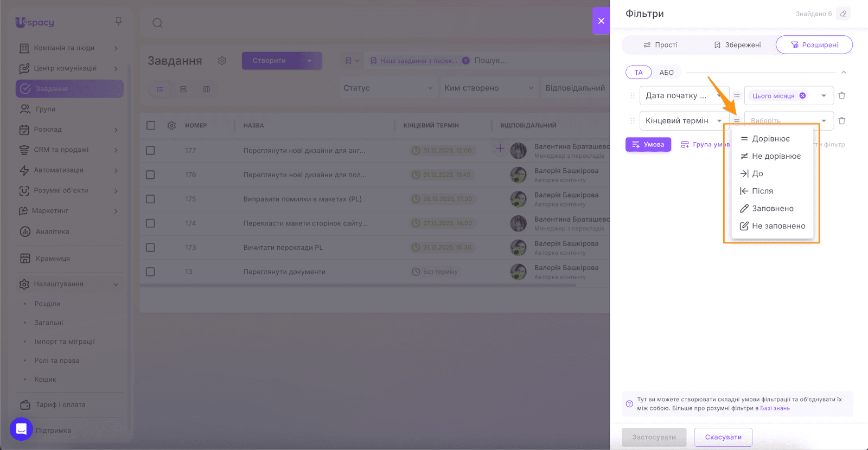Image resolution: width=868 pixels, height=450 pixels.
Task: Expand CRM та продажі menu
Action: point(68,150)
